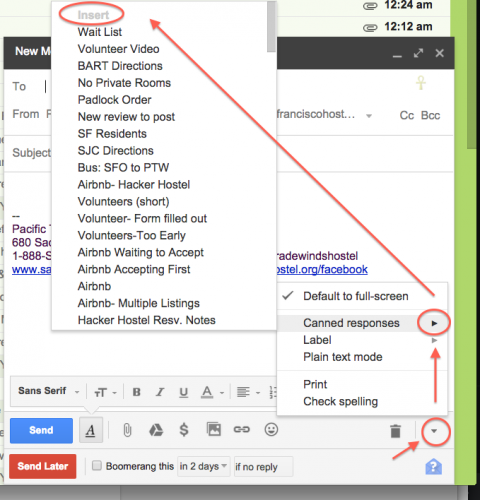Open font size dropdown

105,392
